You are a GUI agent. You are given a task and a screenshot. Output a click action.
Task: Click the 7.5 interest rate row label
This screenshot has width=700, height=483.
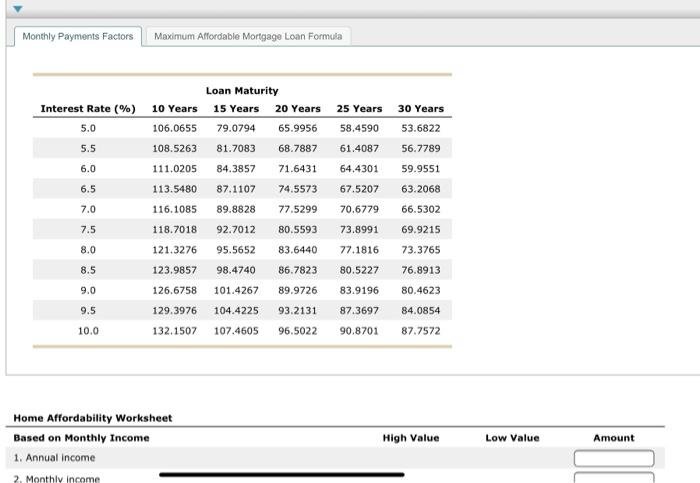tap(88, 229)
